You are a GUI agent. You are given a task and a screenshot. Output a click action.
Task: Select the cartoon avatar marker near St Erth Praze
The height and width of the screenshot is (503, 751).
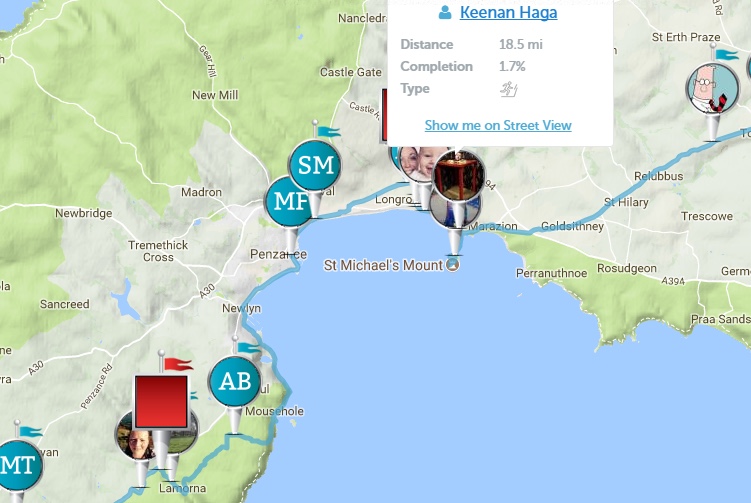(713, 89)
